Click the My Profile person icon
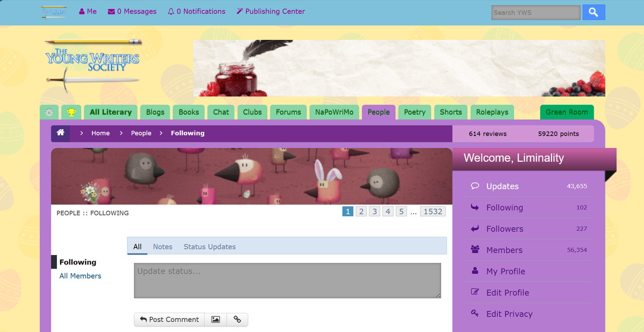 (x=475, y=271)
